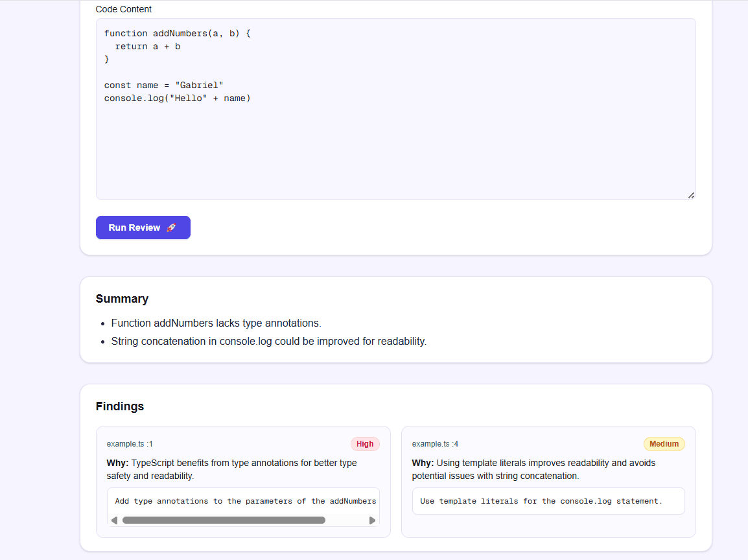The height and width of the screenshot is (560, 748).
Task: Click the Code Content label
Action: coord(124,9)
